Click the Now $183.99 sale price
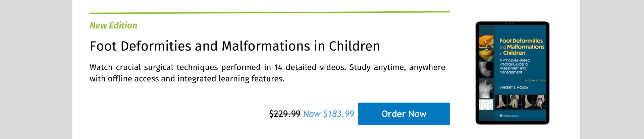The image size is (644, 139). 329,114
